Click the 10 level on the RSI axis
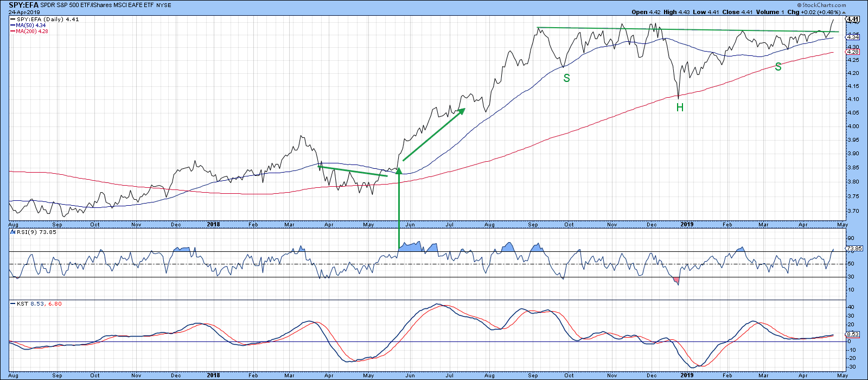This screenshot has width=868, height=380. (x=851, y=290)
